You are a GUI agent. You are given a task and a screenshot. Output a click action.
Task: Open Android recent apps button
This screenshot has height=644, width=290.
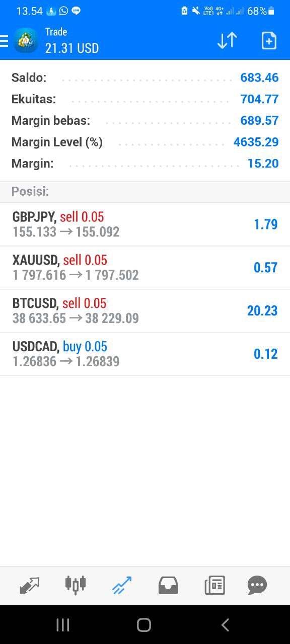pos(63,625)
